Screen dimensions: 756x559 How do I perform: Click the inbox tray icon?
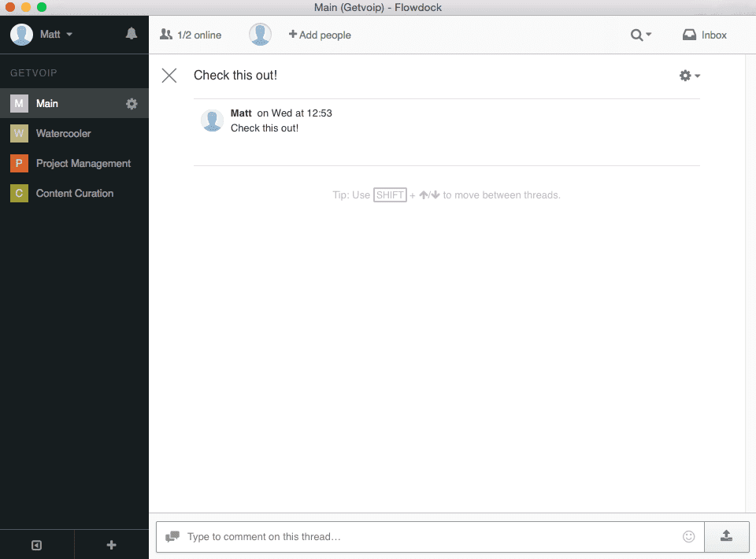[690, 35]
